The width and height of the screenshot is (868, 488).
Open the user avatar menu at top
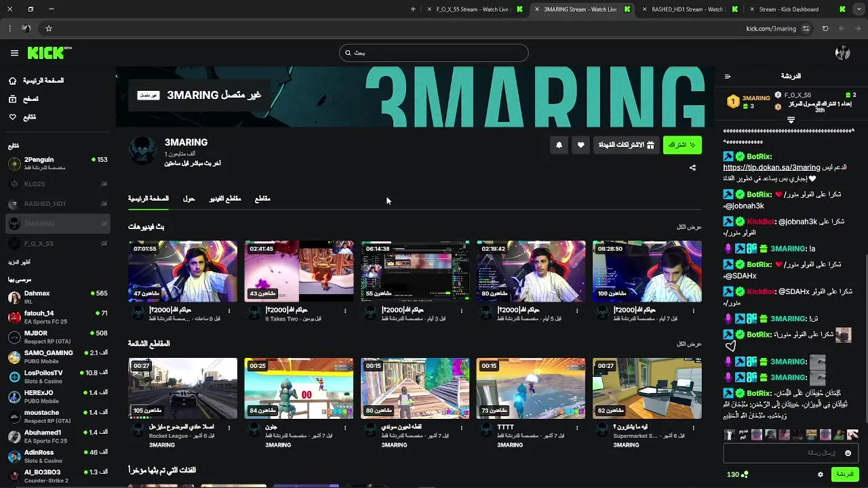point(842,53)
